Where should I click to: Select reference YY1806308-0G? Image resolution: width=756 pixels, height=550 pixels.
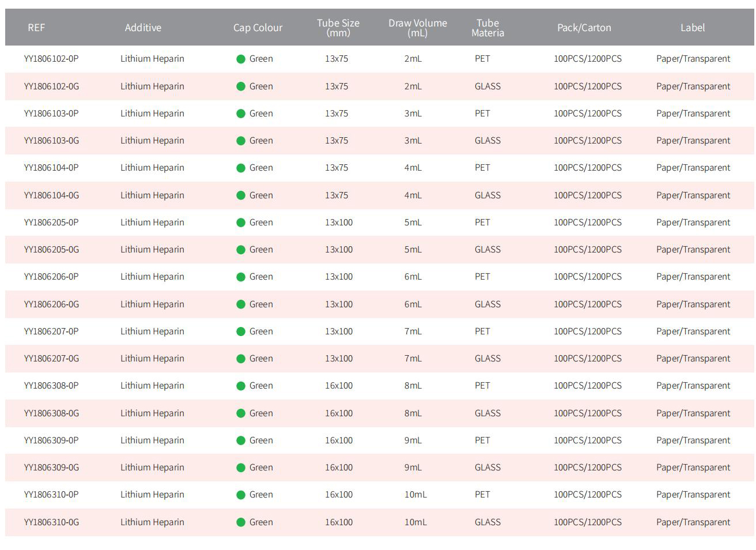click(x=51, y=413)
